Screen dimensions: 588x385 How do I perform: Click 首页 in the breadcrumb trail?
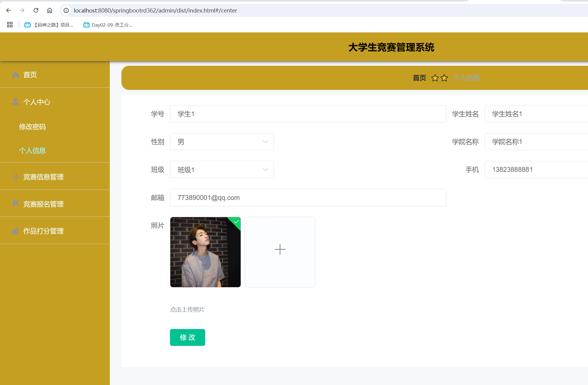coord(419,78)
